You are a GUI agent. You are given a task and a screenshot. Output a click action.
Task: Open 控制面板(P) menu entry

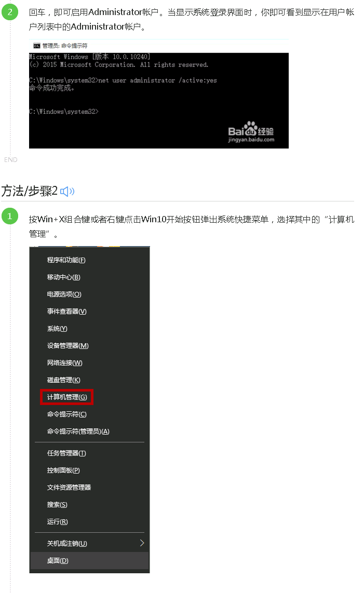click(x=63, y=470)
